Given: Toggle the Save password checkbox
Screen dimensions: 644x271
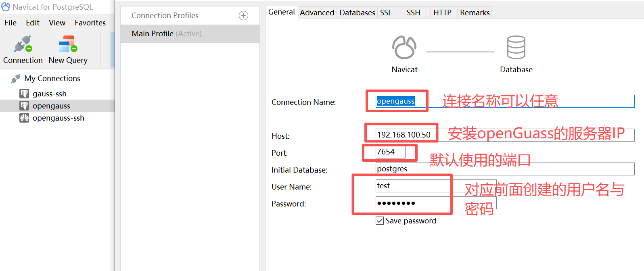Looking at the screenshot, I should click(380, 221).
